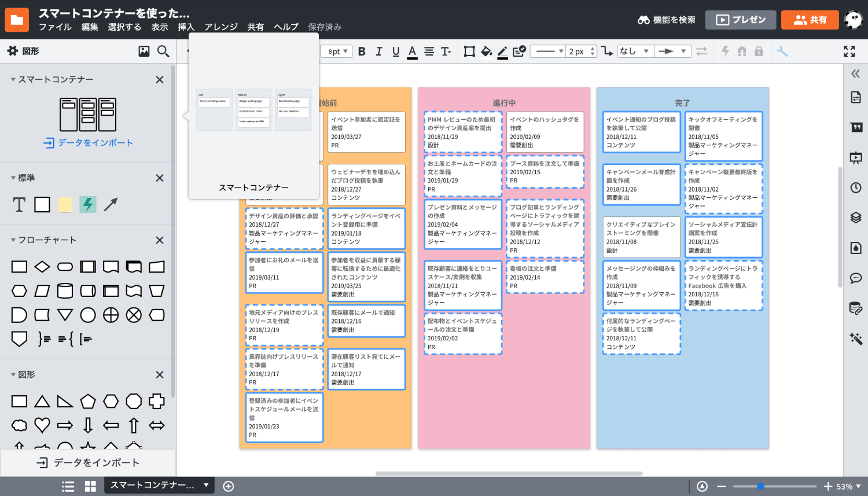Click the bold formatting icon
Viewport: 868px width, 496px height.
[362, 52]
